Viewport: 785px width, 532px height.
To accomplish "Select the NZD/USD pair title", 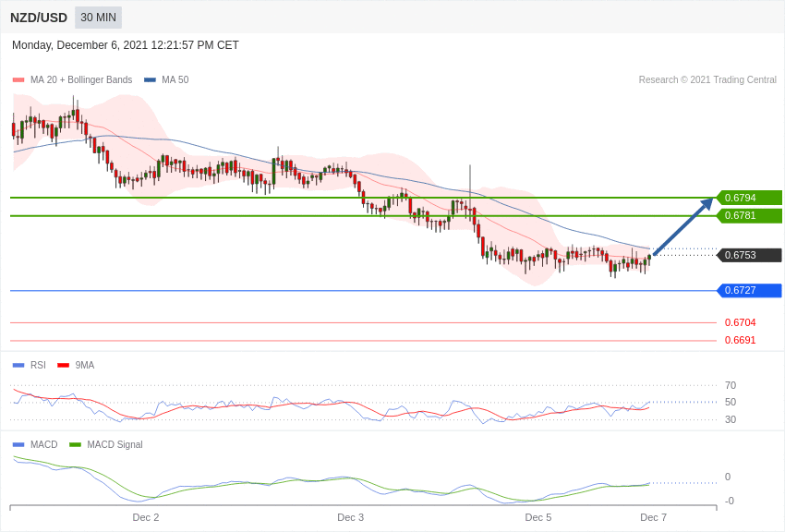I will 39,18.
